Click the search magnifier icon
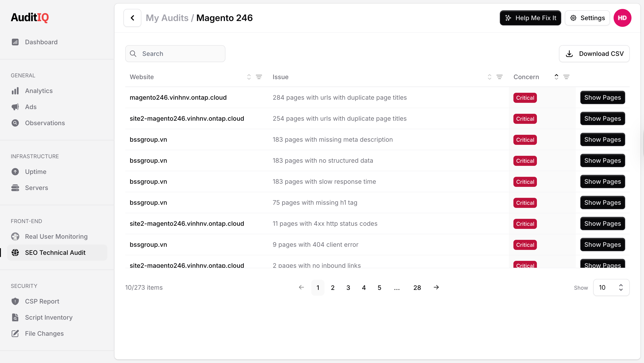This screenshot has width=644, height=363. [133, 54]
